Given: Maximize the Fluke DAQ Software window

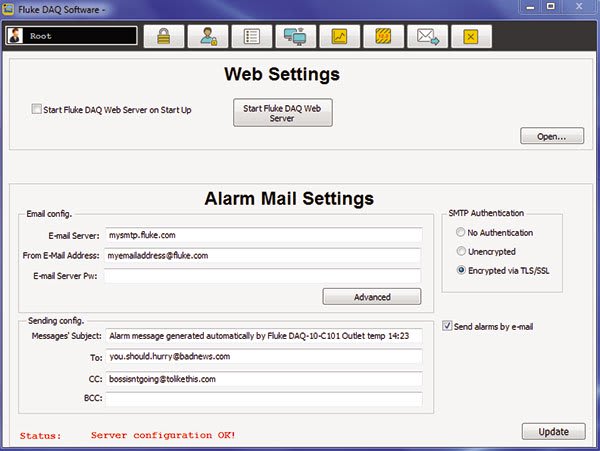Looking at the screenshot, I should pos(551,7).
